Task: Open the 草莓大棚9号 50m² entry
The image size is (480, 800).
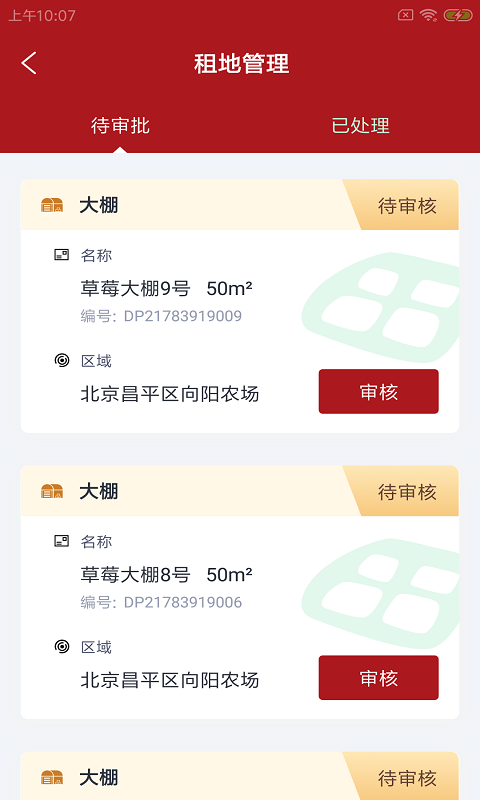Action: tap(166, 288)
